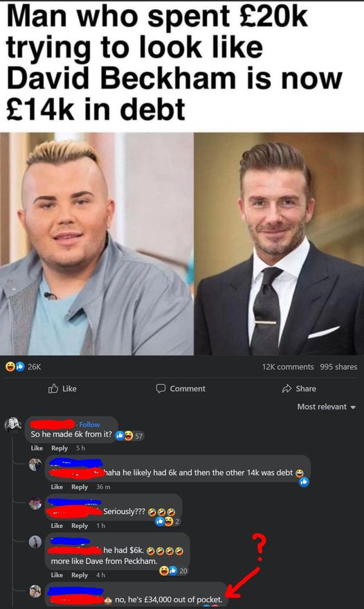View the 995 shares list
364x609 pixels.
tap(338, 367)
